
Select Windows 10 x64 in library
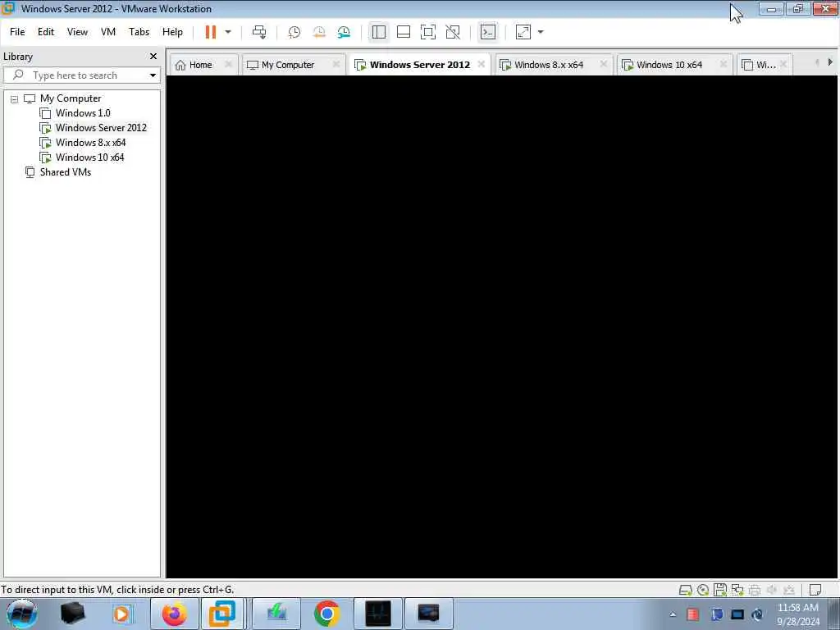(89, 157)
